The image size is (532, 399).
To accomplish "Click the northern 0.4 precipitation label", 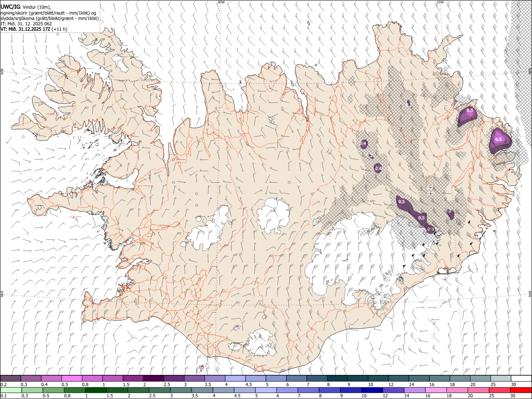I will point(363,143).
